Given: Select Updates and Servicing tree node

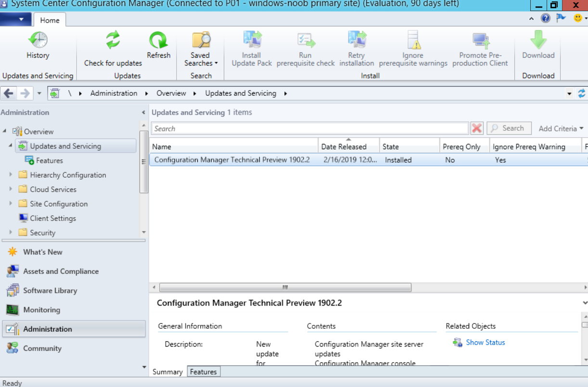Looking at the screenshot, I should (76, 146).
